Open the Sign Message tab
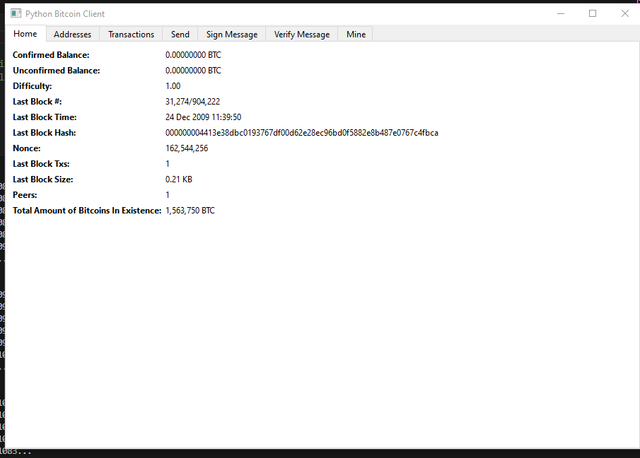The height and width of the screenshot is (458, 640). [231, 34]
